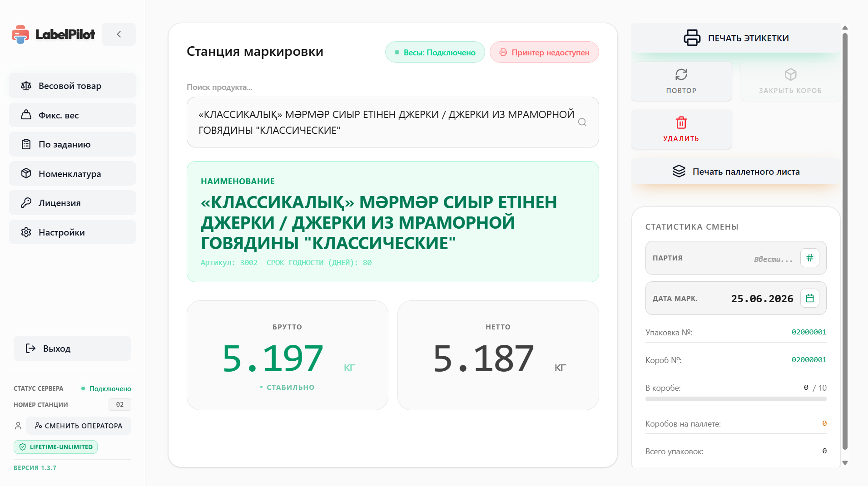Open Лицензия page

[x=72, y=203]
